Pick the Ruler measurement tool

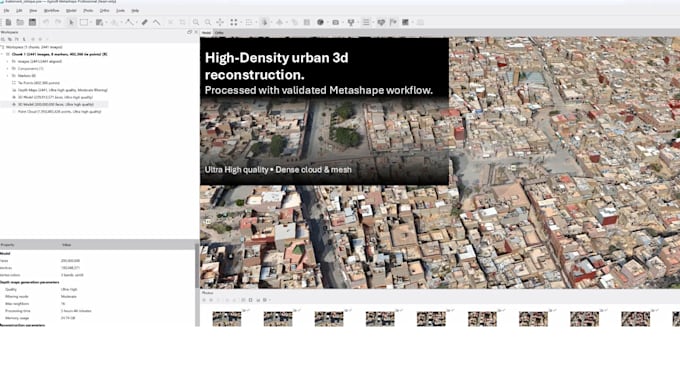(x=144, y=22)
